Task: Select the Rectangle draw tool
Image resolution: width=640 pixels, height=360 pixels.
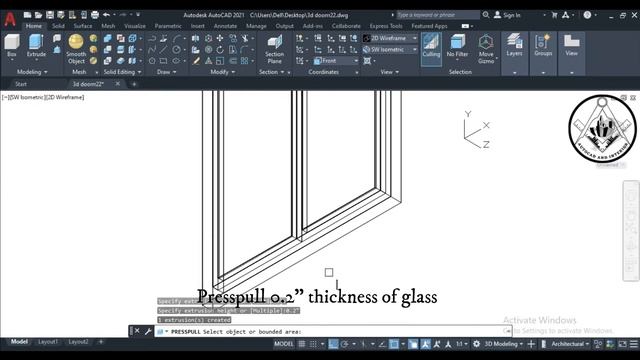Action: pos(163,61)
